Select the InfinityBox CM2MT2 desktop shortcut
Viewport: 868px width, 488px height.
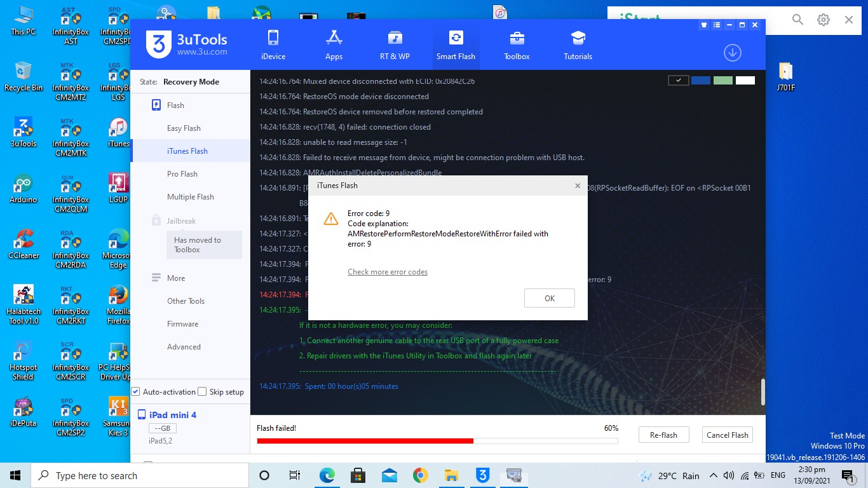pyautogui.click(x=71, y=81)
